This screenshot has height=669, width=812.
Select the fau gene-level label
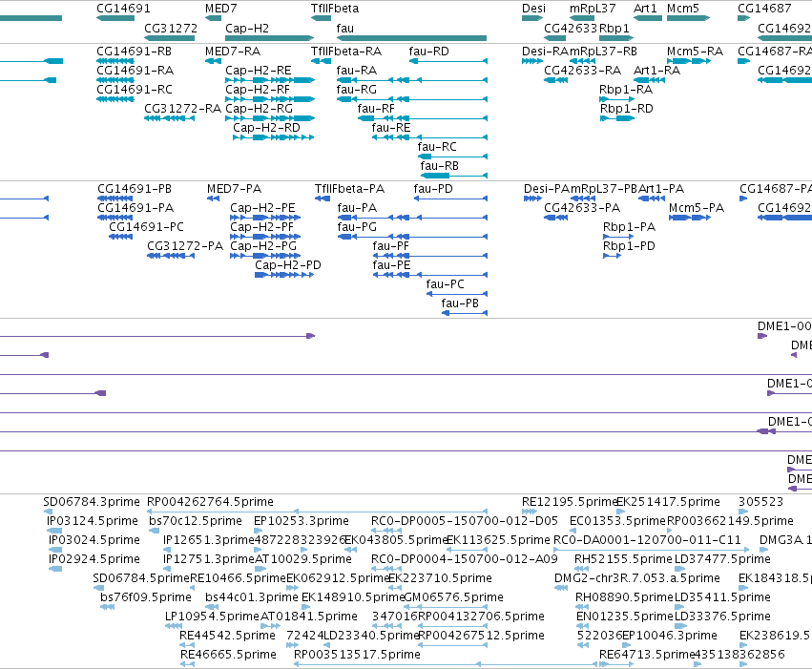point(344,28)
